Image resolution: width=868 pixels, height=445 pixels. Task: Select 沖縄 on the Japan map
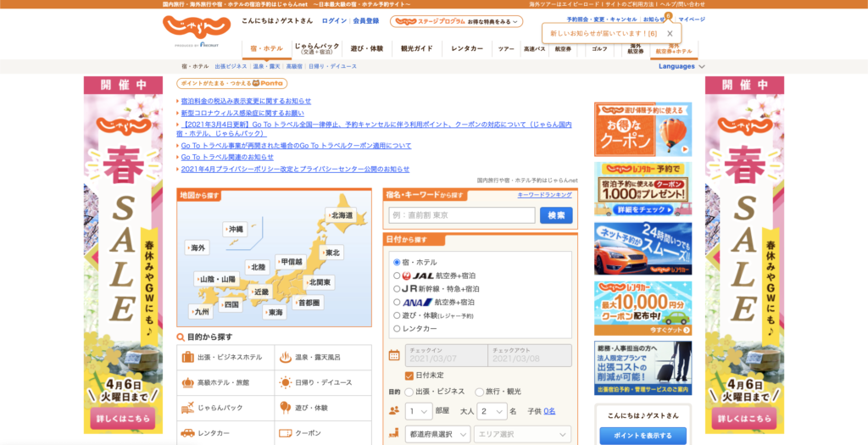235,229
